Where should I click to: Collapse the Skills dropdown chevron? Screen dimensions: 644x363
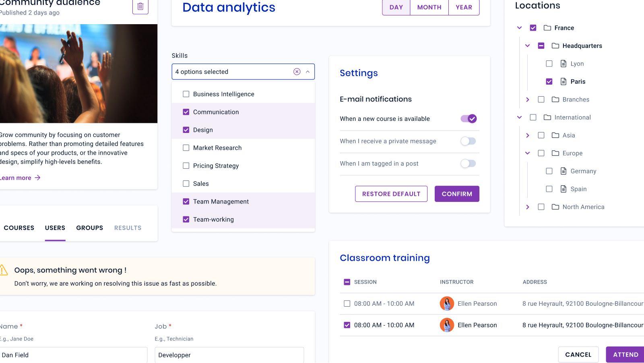tap(308, 72)
